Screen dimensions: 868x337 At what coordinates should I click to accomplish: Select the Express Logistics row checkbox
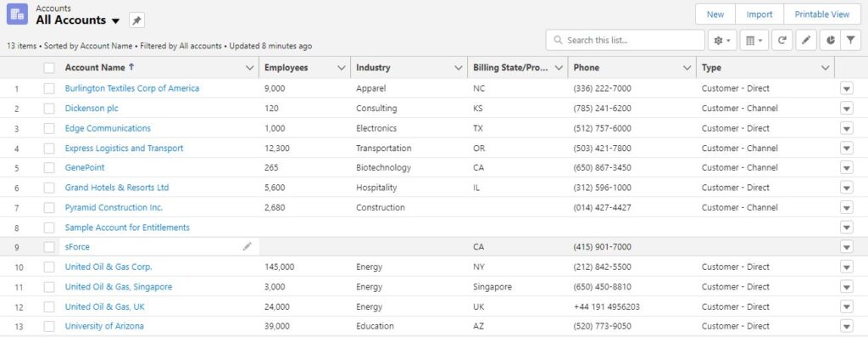click(x=49, y=149)
